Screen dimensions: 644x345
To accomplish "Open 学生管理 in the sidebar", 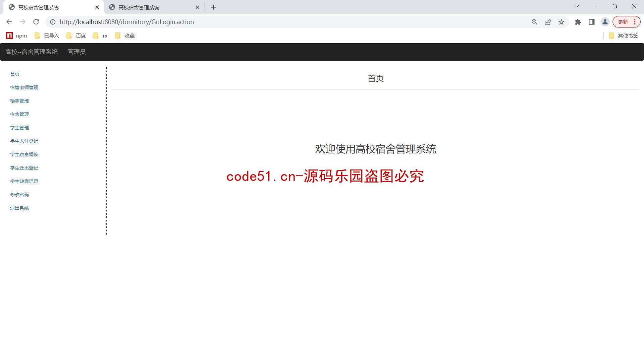I will tap(19, 128).
